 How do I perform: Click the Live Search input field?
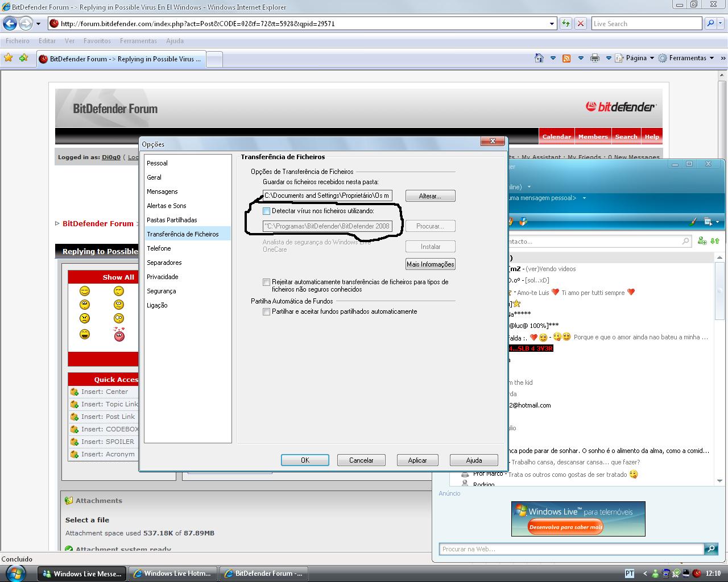646,23
